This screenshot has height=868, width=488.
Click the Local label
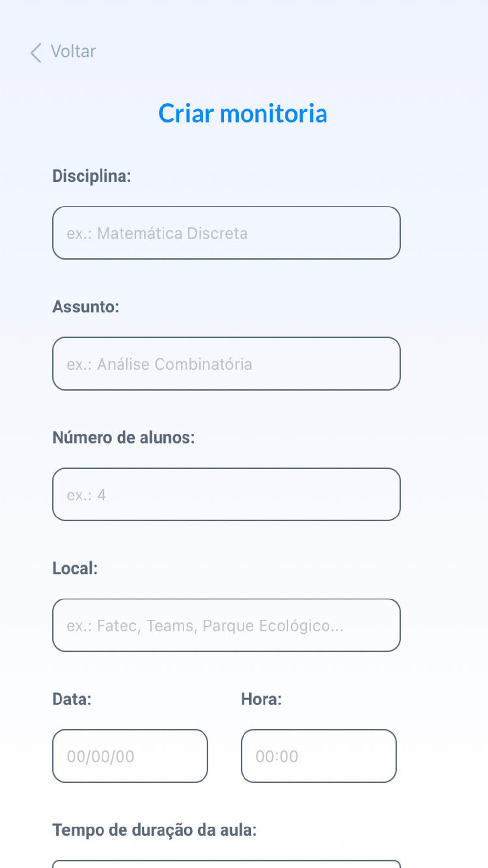tap(75, 568)
